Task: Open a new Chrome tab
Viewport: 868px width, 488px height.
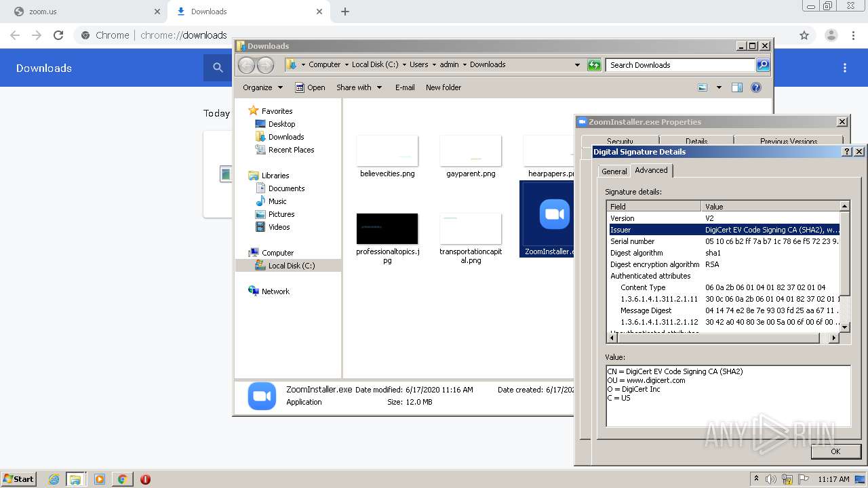Action: coord(345,12)
